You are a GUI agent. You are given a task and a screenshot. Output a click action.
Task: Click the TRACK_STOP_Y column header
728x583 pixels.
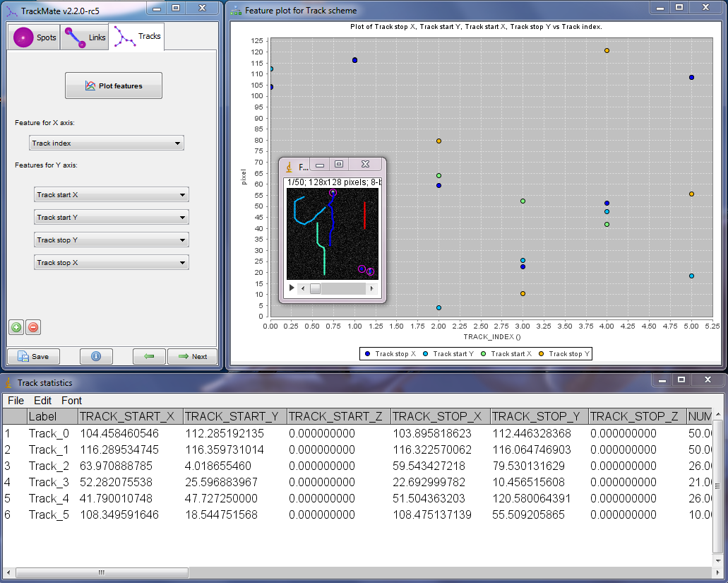click(x=539, y=416)
